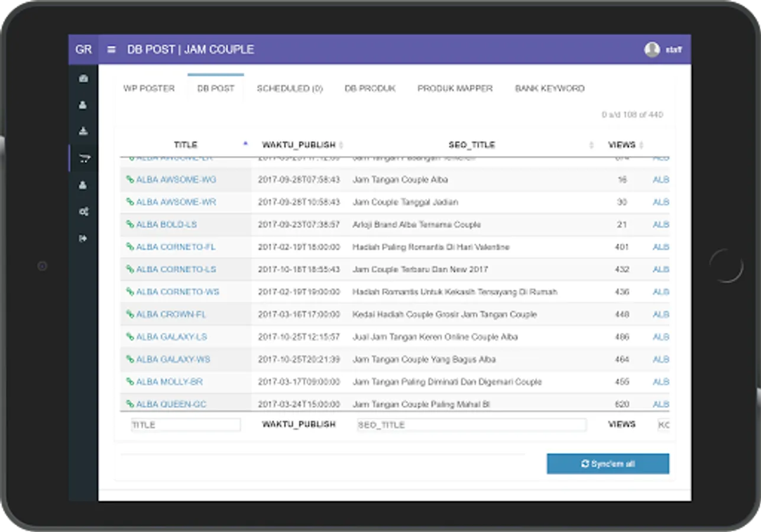
Task: Click the GR logo
Action: 83,50
